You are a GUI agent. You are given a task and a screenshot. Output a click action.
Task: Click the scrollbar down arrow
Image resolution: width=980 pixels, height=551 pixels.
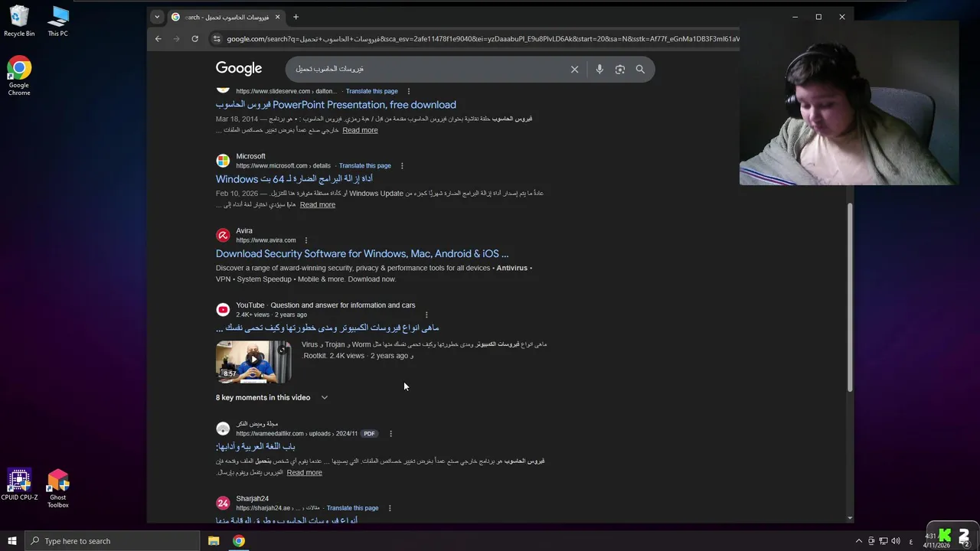850,518
